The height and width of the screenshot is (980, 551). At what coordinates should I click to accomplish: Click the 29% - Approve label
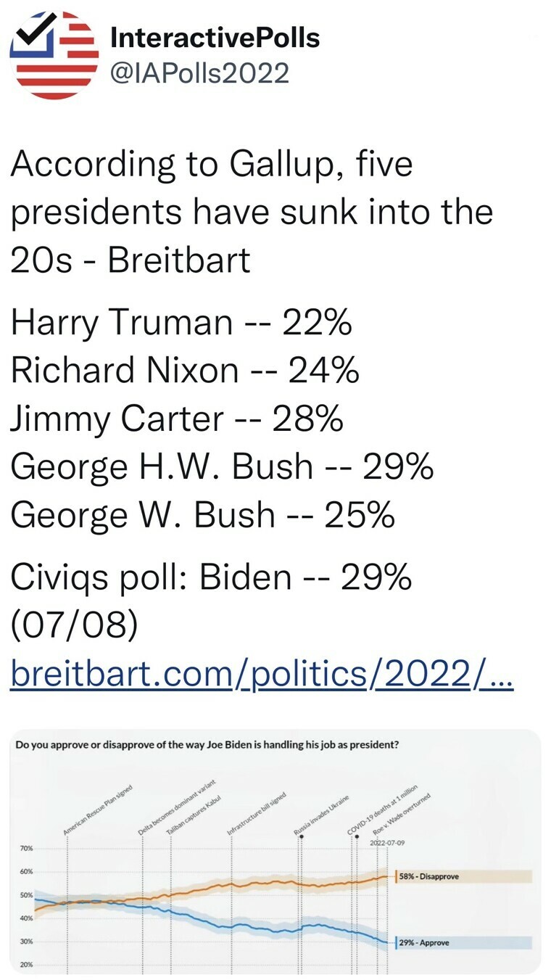click(425, 942)
